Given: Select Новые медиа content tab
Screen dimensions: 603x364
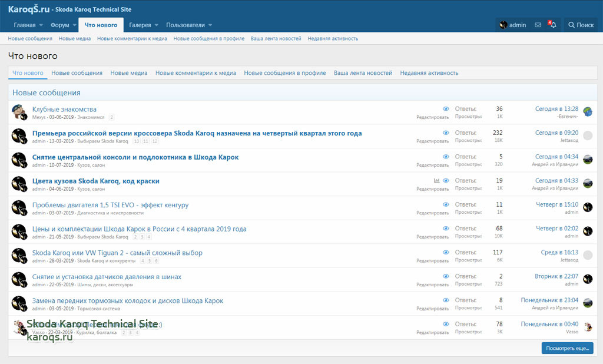Looking at the screenshot, I should tap(129, 72).
